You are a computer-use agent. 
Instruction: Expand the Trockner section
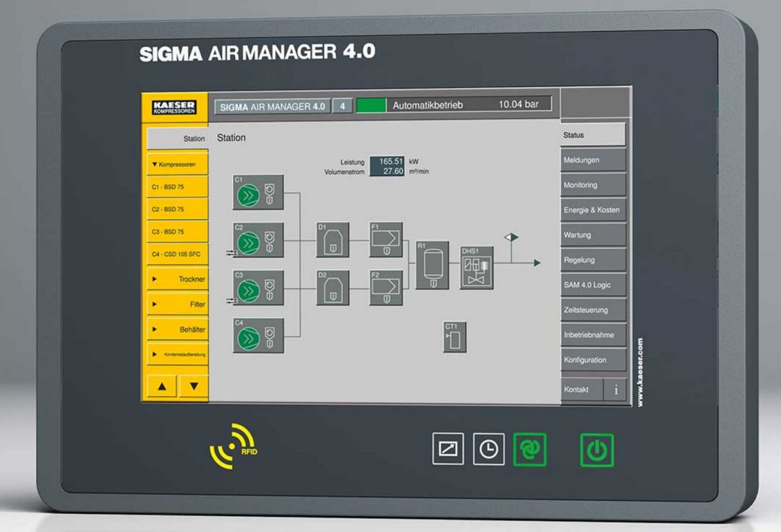coord(177,279)
